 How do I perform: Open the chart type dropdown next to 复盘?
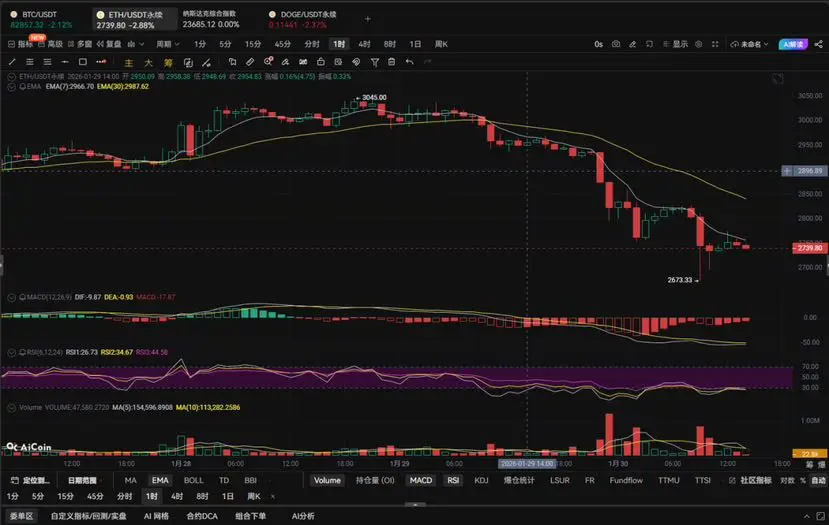coord(135,44)
